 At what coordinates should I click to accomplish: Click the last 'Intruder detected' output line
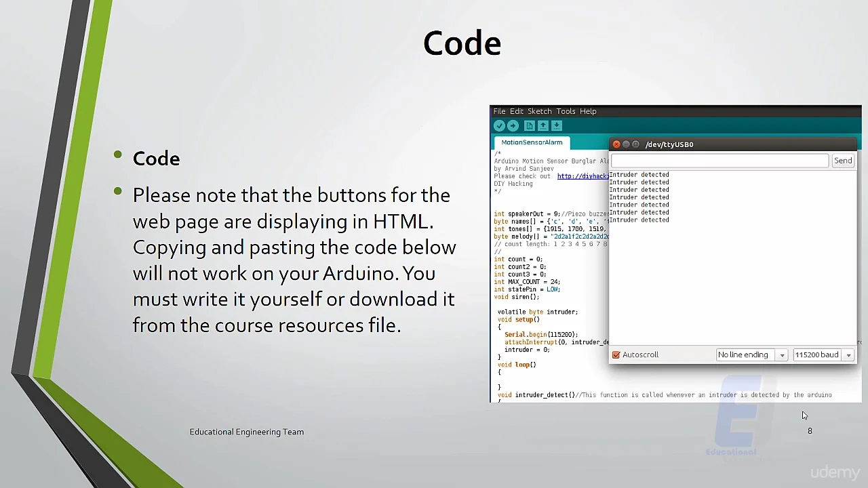[x=639, y=220]
